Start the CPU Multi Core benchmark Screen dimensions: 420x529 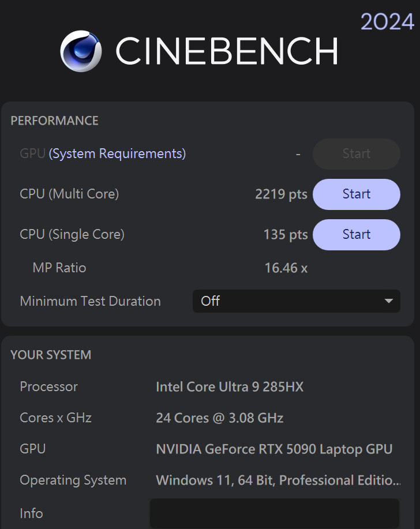[356, 194]
